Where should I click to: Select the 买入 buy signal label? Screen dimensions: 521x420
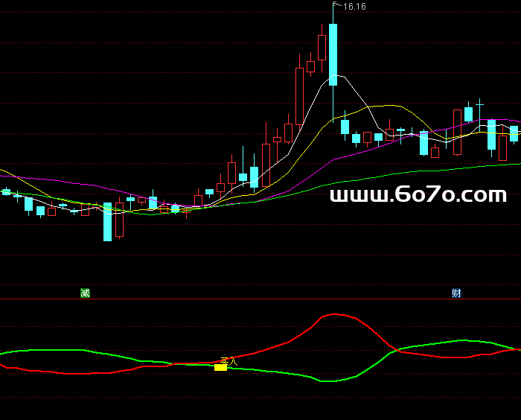tap(228, 361)
